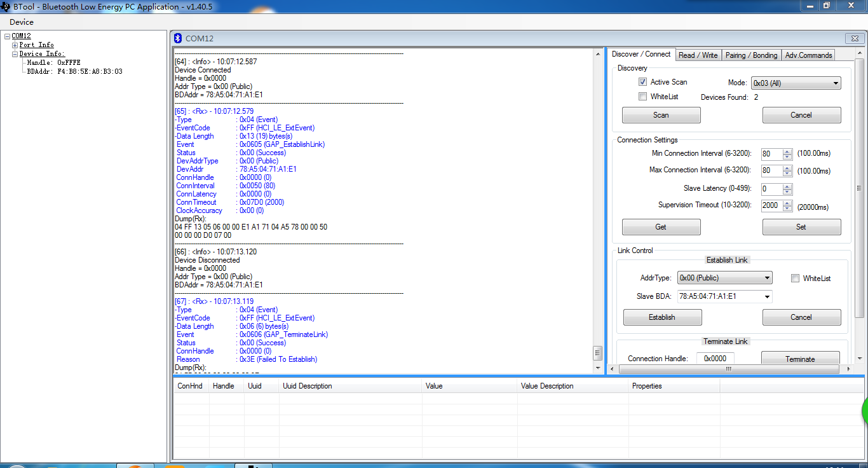This screenshot has width=868, height=468.
Task: Click the Properties column header
Action: tap(674, 386)
